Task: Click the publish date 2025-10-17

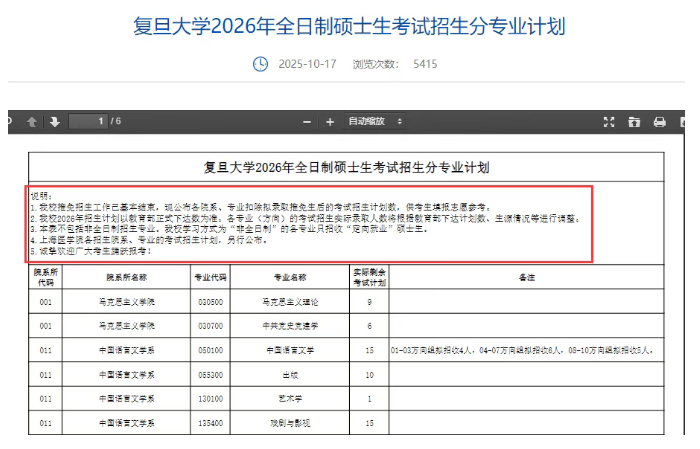Action: point(309,64)
